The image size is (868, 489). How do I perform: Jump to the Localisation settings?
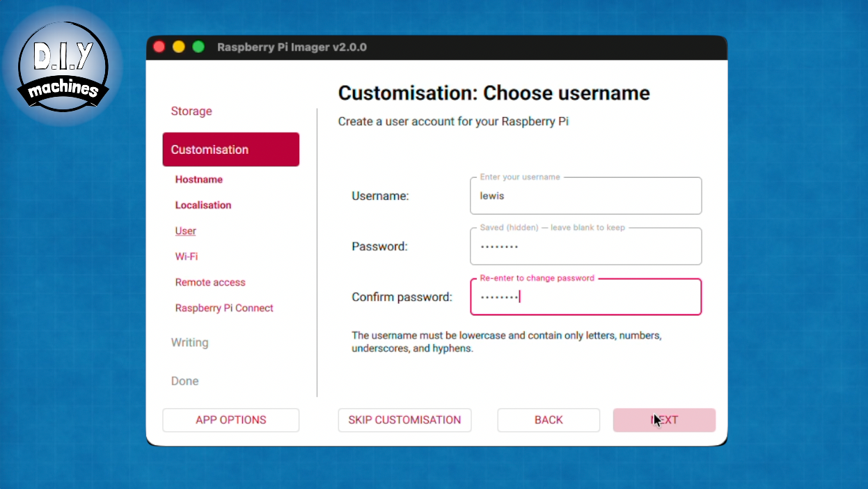click(x=203, y=205)
